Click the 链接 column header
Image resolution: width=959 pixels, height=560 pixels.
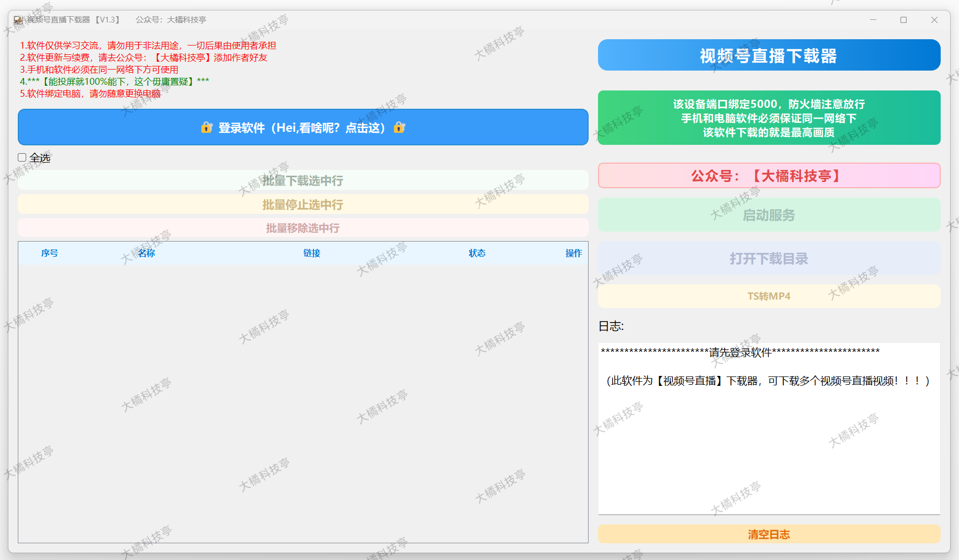(x=312, y=253)
